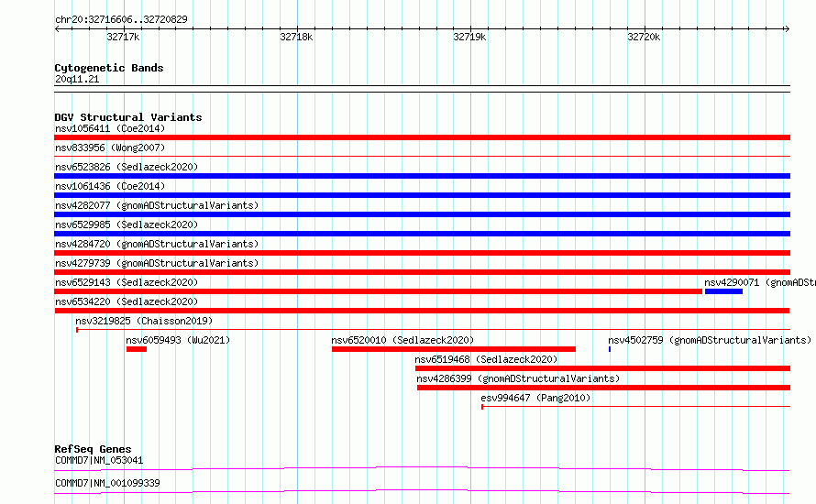Viewport: 816px width, 504px height.
Task: Click the red nsv4279739 variant bar
Action: [x=422, y=272]
